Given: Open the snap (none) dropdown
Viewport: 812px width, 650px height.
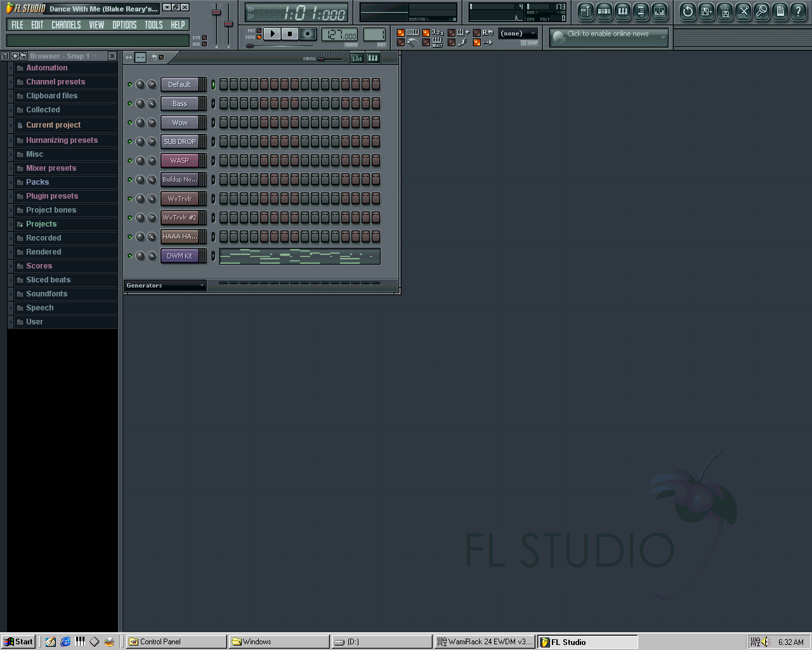Looking at the screenshot, I should 518,34.
